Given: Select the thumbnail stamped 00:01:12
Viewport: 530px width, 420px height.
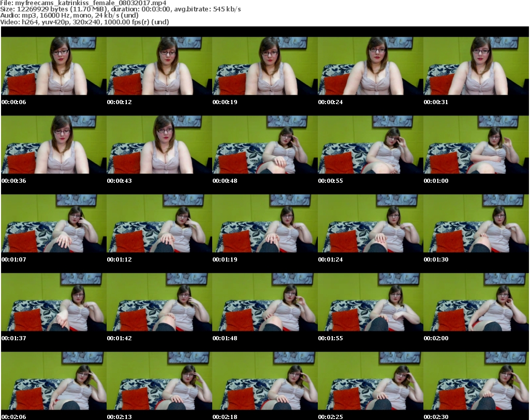Looking at the screenshot, I should [159, 224].
